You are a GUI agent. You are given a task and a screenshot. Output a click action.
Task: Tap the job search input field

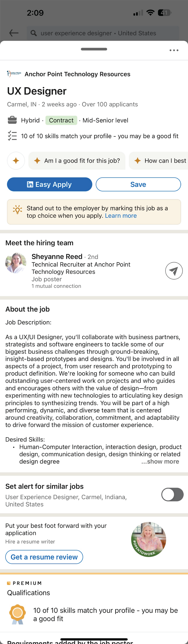(x=103, y=33)
